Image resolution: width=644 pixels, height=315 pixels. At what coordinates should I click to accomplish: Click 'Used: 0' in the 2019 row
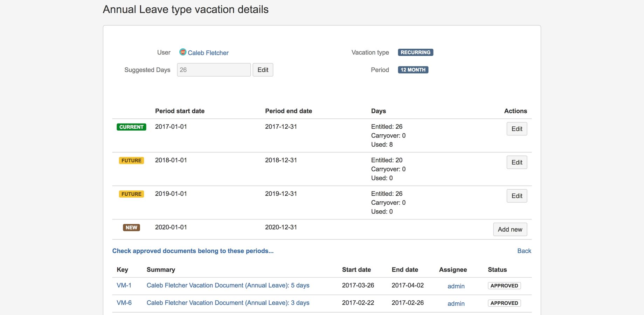coord(382,212)
